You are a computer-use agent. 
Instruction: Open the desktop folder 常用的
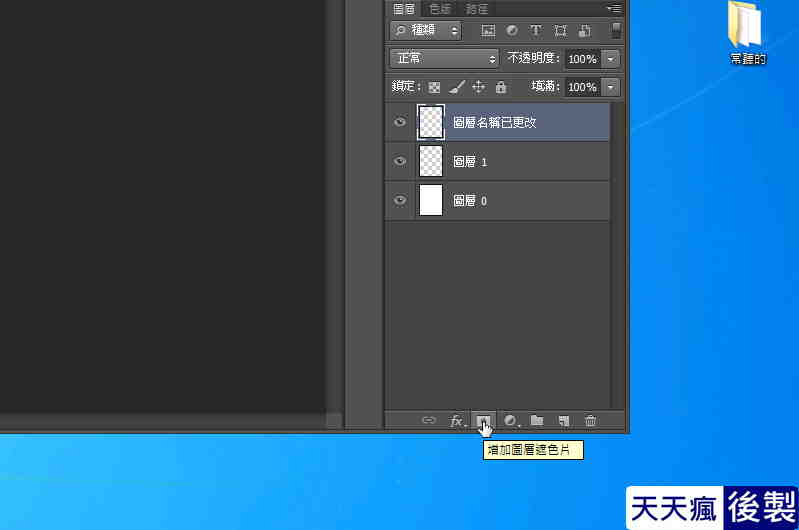[x=747, y=34]
